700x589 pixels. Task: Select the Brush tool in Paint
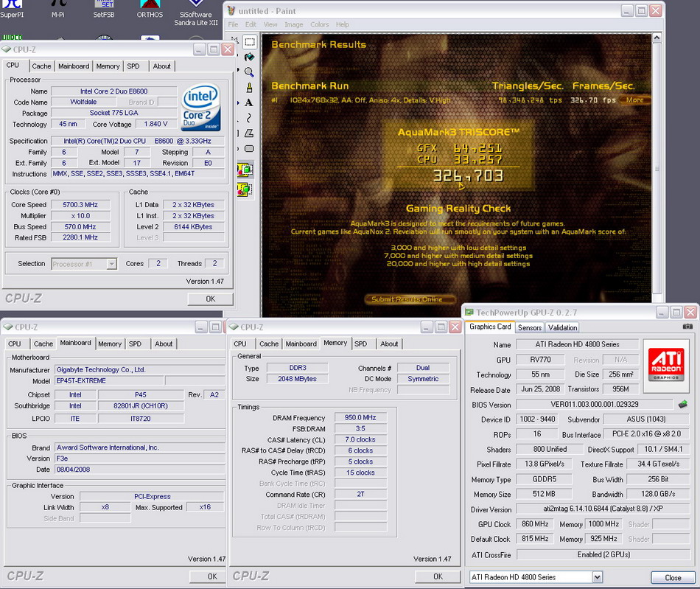250,88
